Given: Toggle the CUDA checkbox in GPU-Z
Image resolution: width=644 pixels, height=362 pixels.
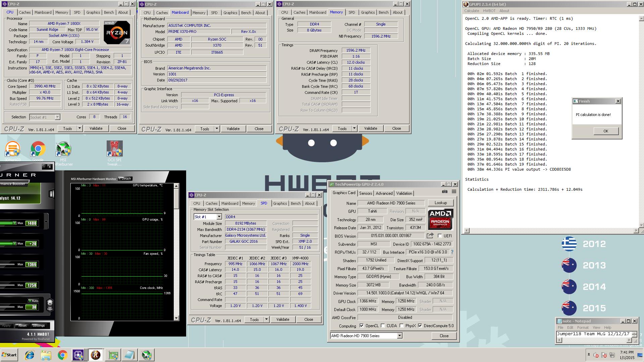Looking at the screenshot, I should (383, 326).
